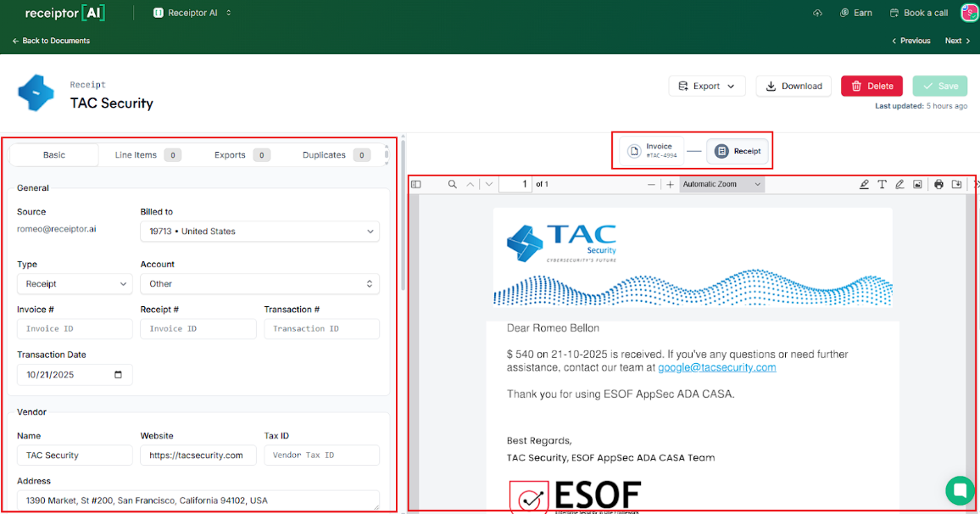This screenshot has height=514, width=980.
Task: Switch to the Line Items tab
Action: [148, 155]
